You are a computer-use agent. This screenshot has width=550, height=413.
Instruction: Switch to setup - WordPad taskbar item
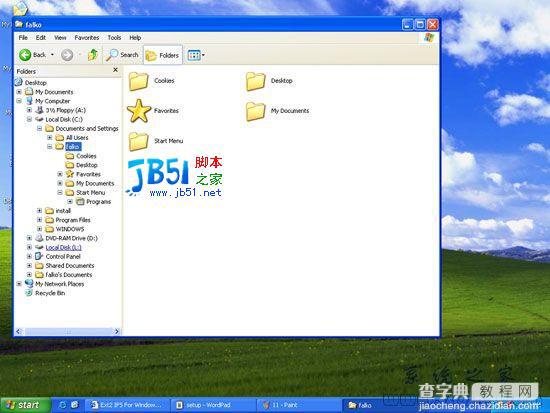point(214,405)
